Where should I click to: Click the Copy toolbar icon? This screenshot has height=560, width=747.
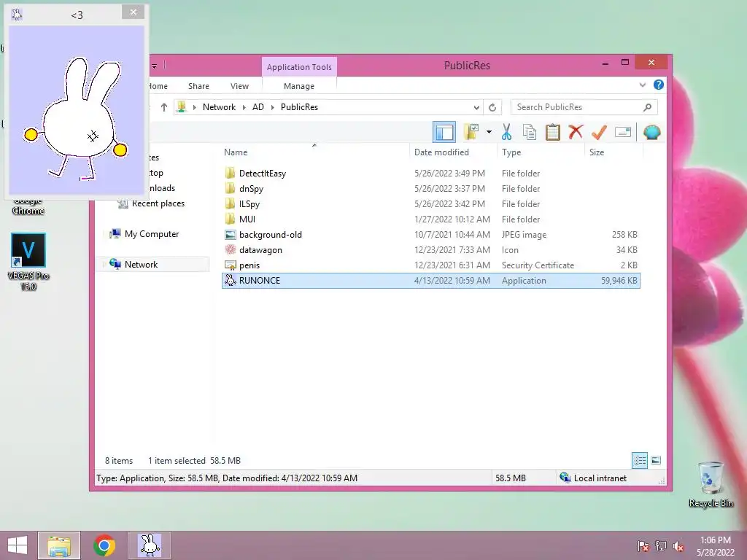click(530, 132)
